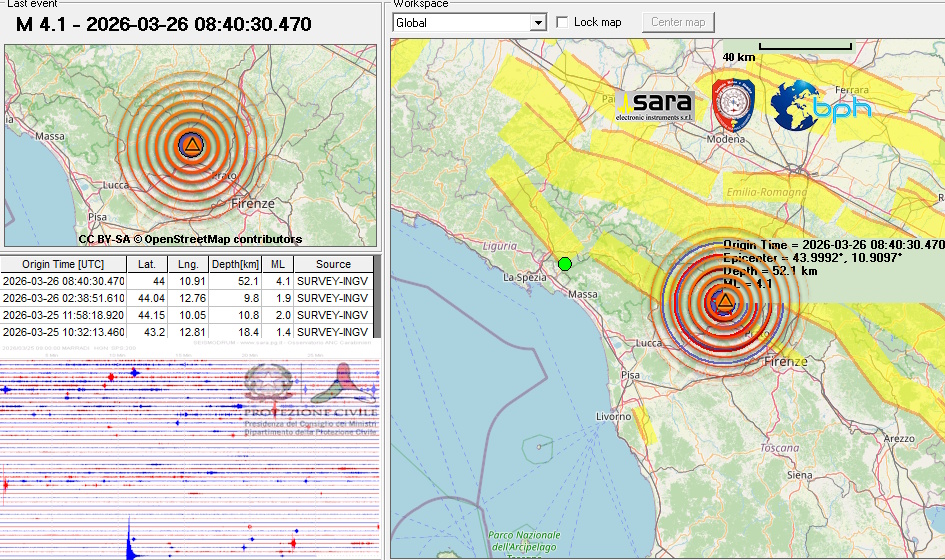Click the Source column header

point(333,264)
